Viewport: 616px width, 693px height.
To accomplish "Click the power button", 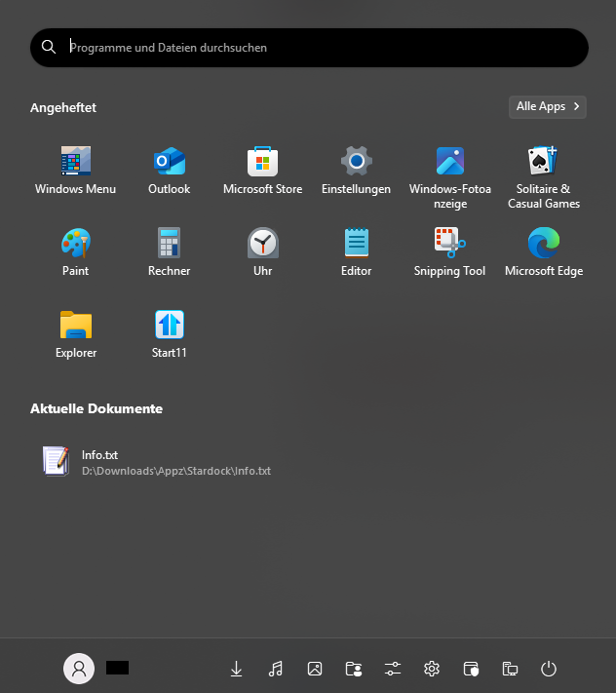I will [x=549, y=669].
